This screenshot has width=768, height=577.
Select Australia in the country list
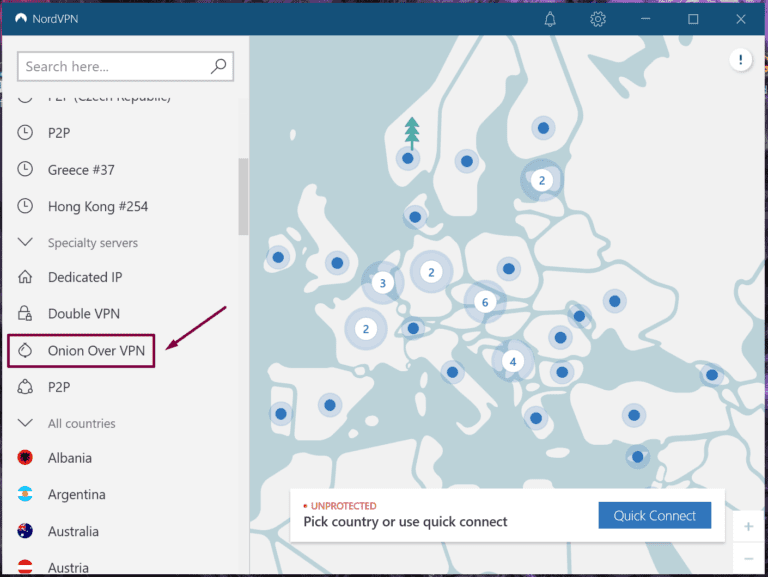(x=73, y=532)
